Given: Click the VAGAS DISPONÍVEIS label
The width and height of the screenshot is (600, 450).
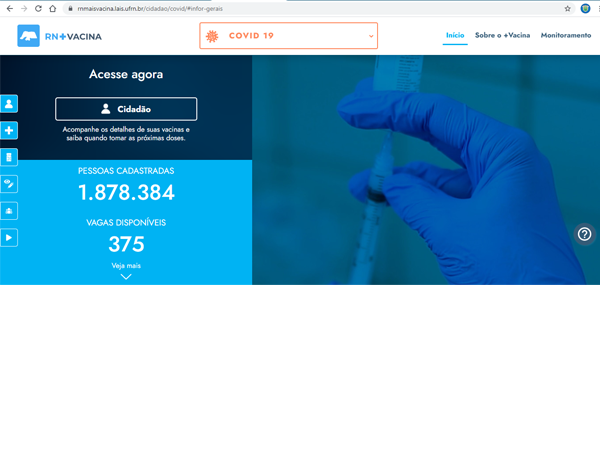Looking at the screenshot, I should tap(126, 223).
